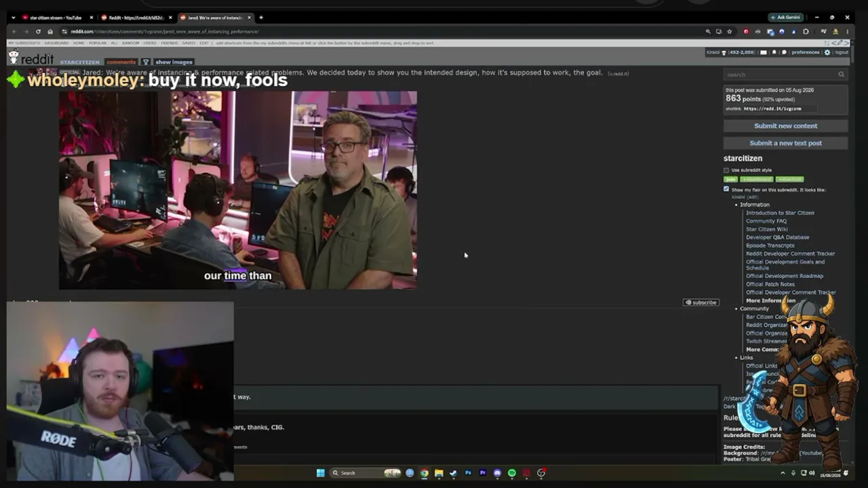Image resolution: width=868 pixels, height=488 pixels.
Task: Open 'Official Patch Notes' link
Action: pos(770,284)
